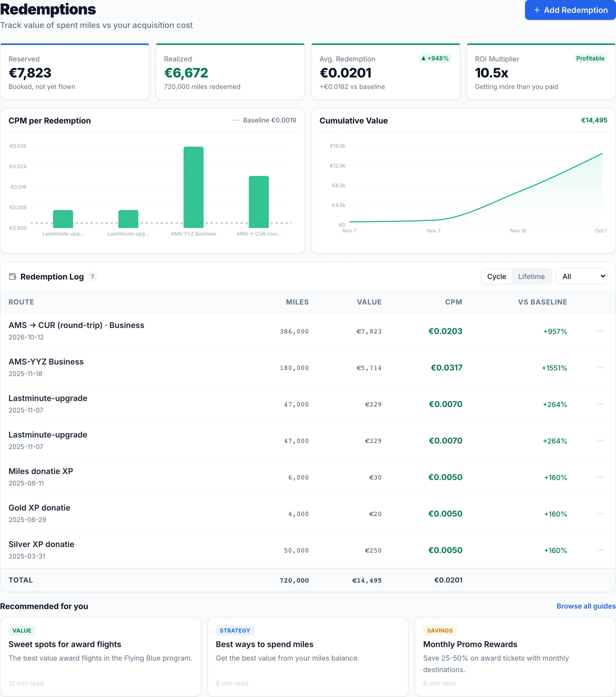This screenshot has height=697, width=616.
Task: Open Browse all guides link
Action: pyautogui.click(x=586, y=606)
